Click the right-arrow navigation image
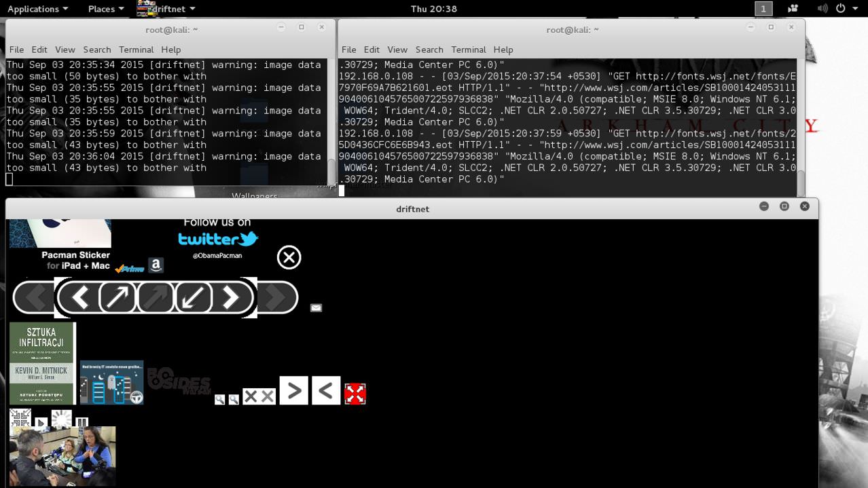868x488 pixels. click(x=294, y=390)
